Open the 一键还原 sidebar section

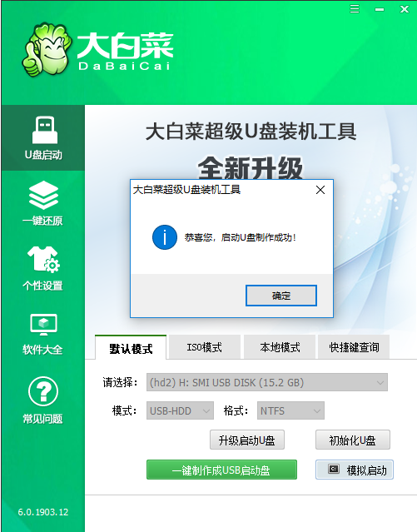[x=43, y=203]
